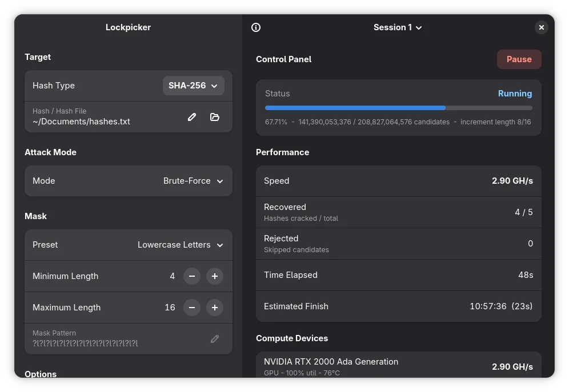
Task: Open the SHA-256 hash type dropdown
Action: 194,86
